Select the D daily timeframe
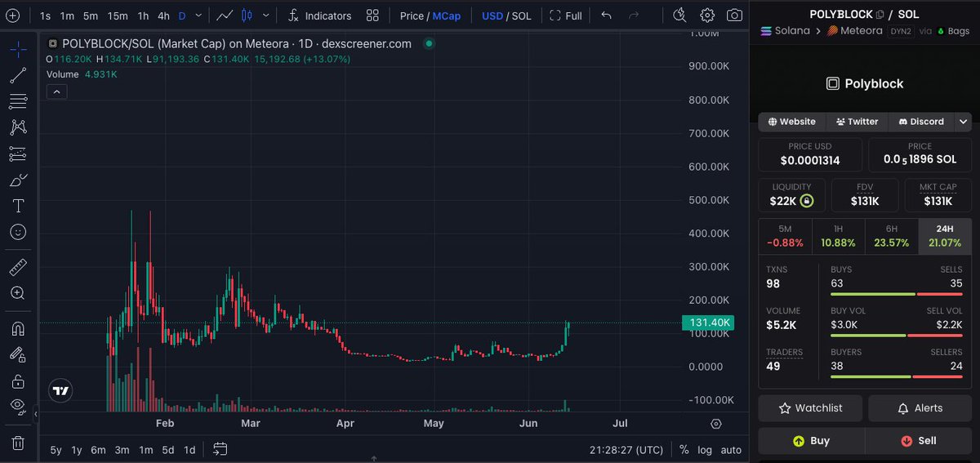The image size is (980, 463). [182, 16]
